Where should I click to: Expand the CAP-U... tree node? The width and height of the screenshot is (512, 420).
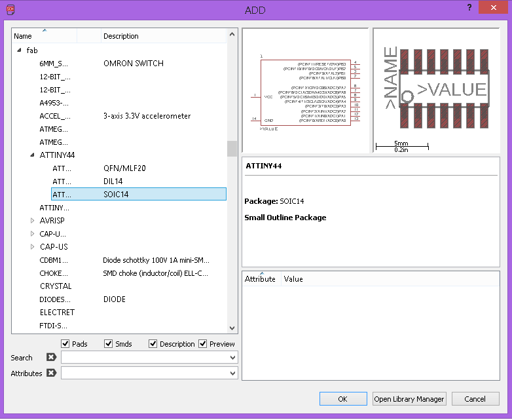point(32,234)
